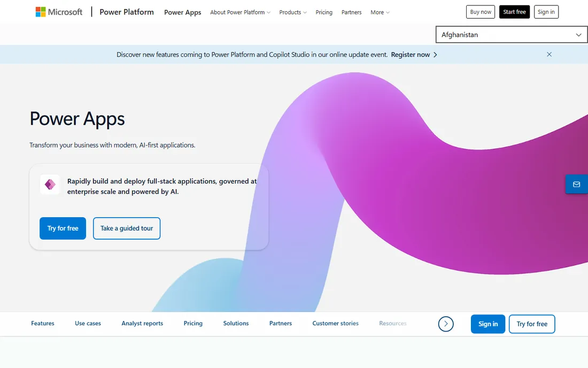588x368 pixels.
Task: Jump to the Features section tab
Action: click(43, 324)
